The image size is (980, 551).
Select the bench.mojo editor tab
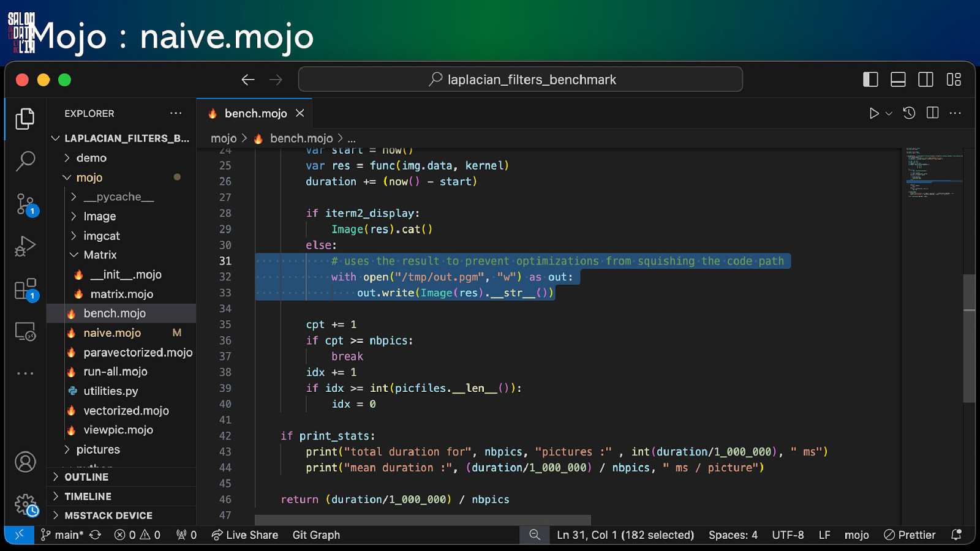pyautogui.click(x=255, y=113)
